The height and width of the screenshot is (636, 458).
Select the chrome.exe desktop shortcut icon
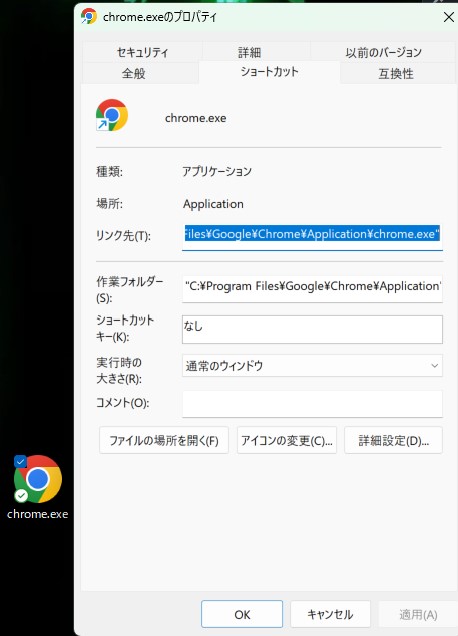pos(38,479)
